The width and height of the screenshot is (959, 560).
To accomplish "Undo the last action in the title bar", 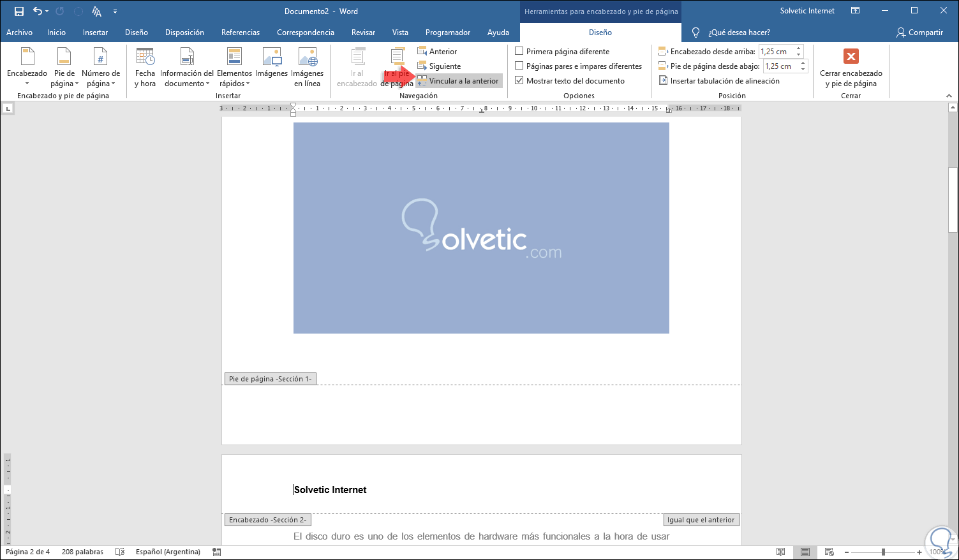I will click(x=38, y=11).
